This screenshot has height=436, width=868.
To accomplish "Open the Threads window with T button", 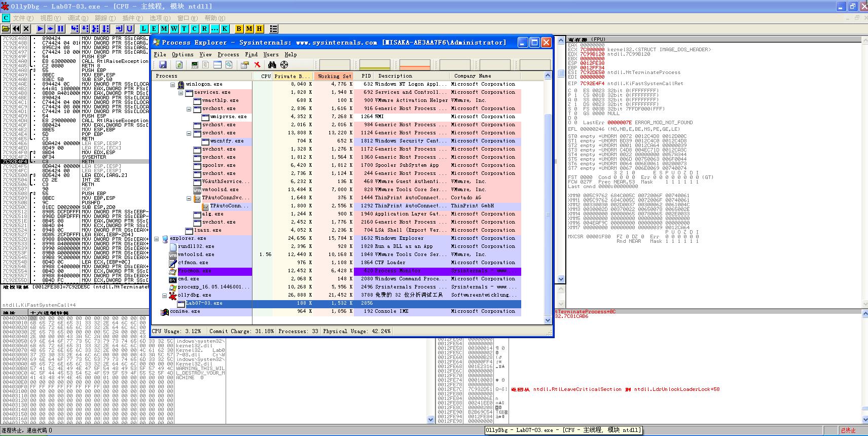I will 184,29.
